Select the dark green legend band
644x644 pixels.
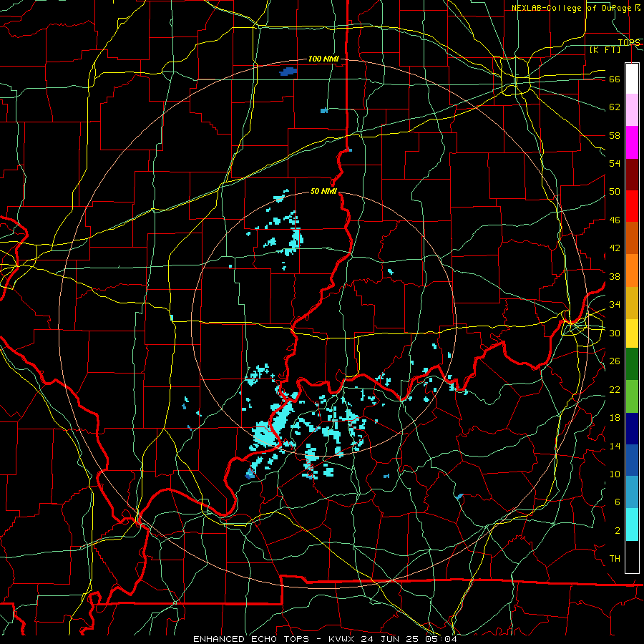click(632, 364)
